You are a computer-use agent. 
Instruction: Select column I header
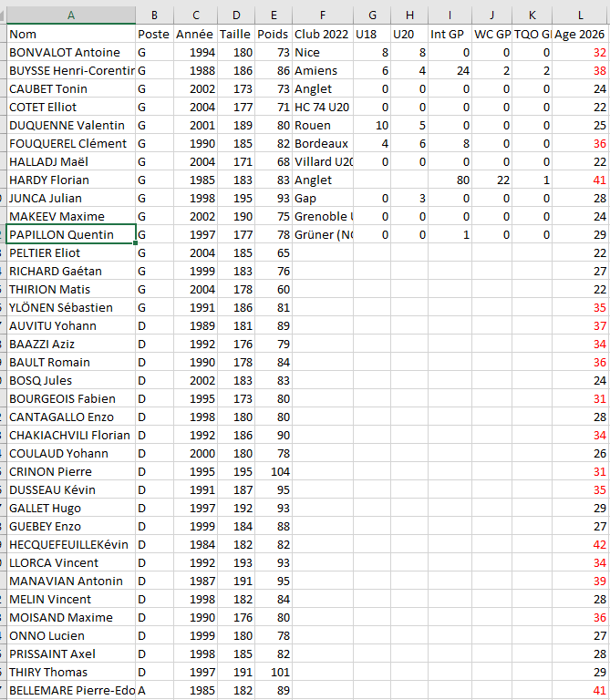[x=450, y=15]
